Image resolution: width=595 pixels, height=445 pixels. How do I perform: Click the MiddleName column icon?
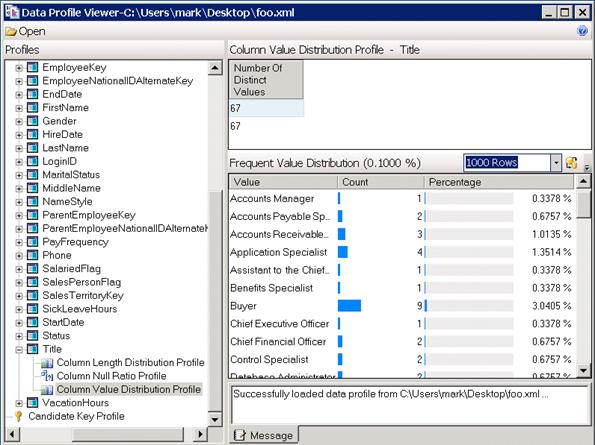point(33,188)
